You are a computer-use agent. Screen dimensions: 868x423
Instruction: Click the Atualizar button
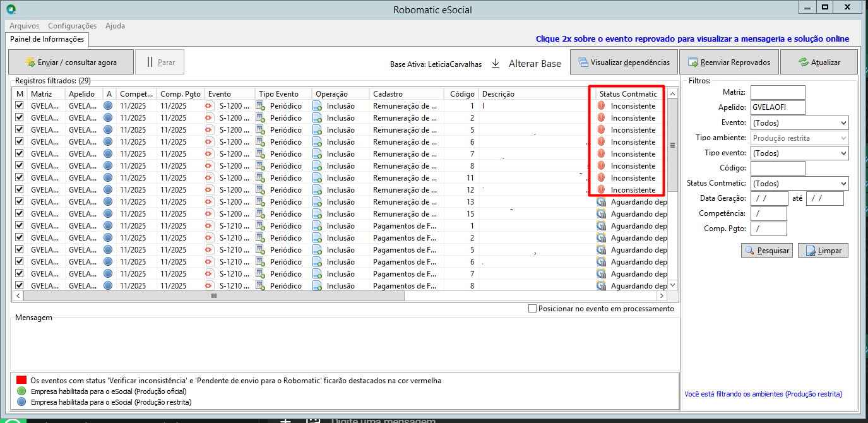(819, 63)
